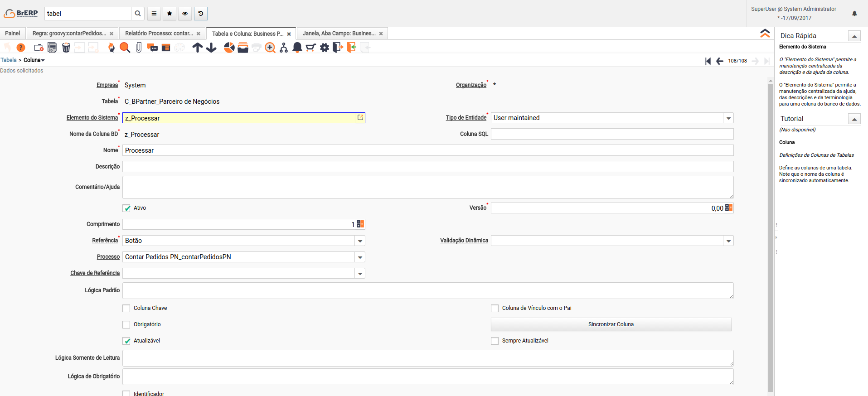
Task: Click the paperclip attachment icon
Action: [x=139, y=48]
